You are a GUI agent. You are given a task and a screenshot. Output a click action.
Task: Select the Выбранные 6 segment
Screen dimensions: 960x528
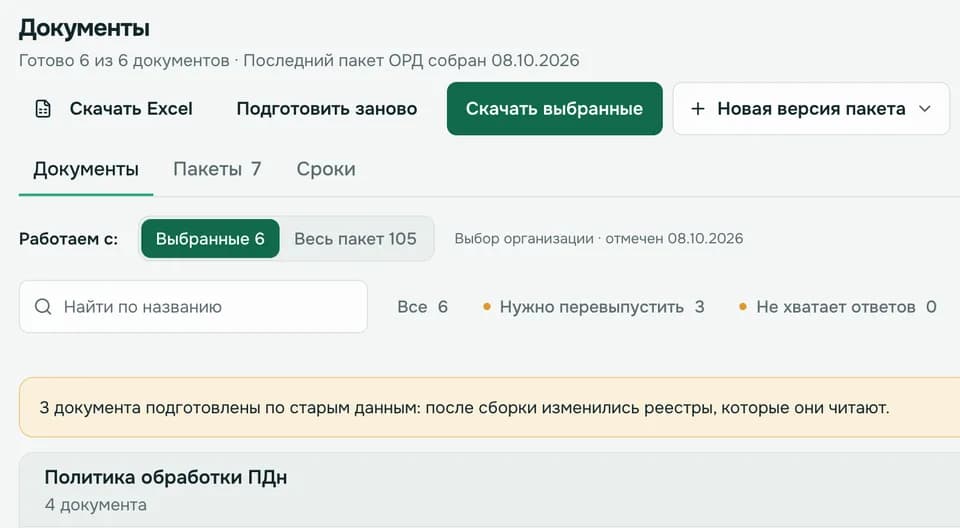click(x=210, y=238)
